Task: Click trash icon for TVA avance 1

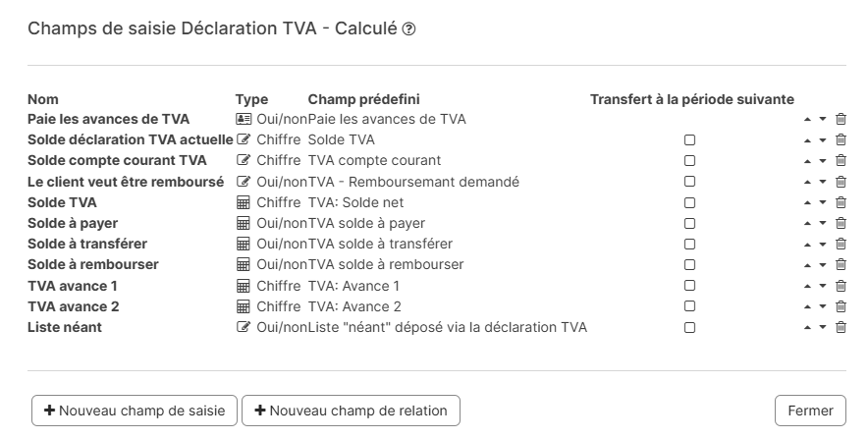Action: pos(841,286)
